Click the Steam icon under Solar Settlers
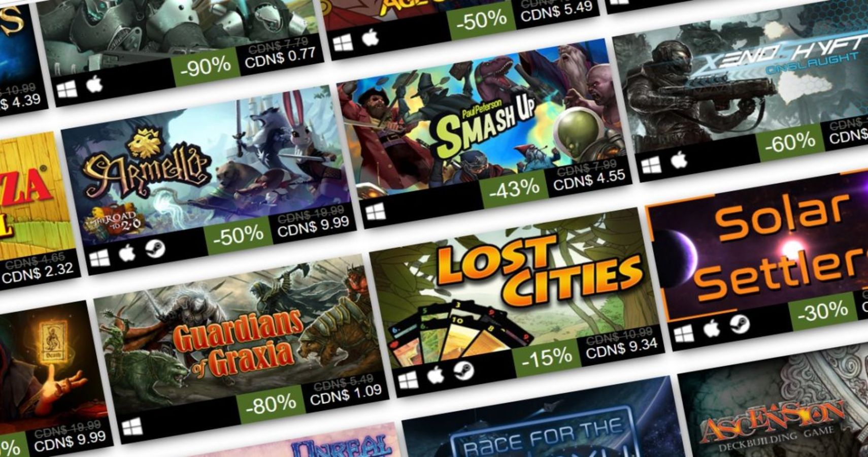The width and height of the screenshot is (868, 457). (x=740, y=324)
